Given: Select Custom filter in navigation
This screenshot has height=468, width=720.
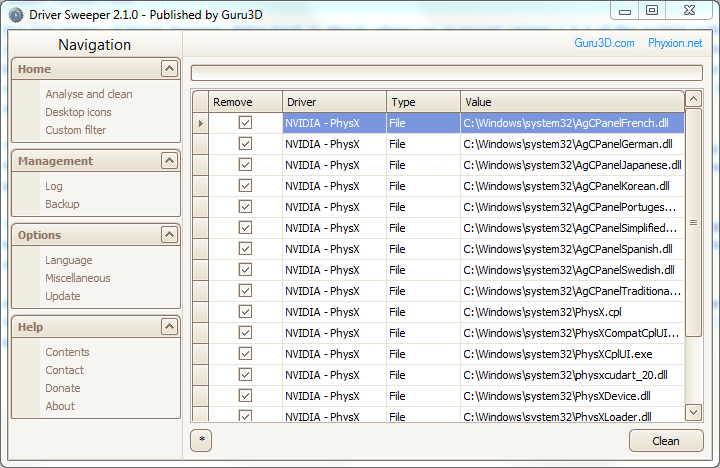Looking at the screenshot, I should pos(75,130).
